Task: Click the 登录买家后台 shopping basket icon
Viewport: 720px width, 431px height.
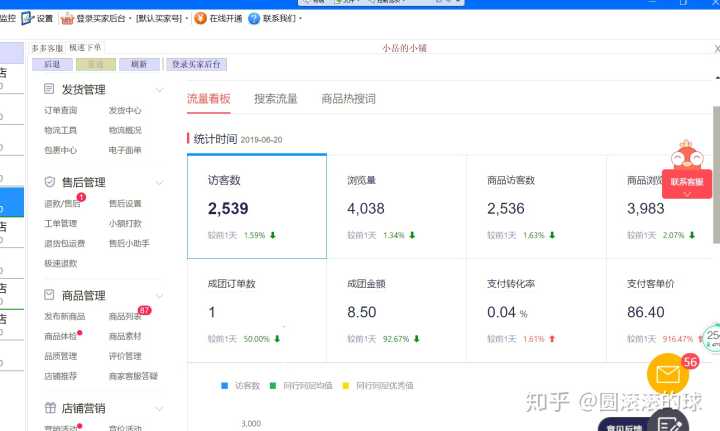Action: 67,18
